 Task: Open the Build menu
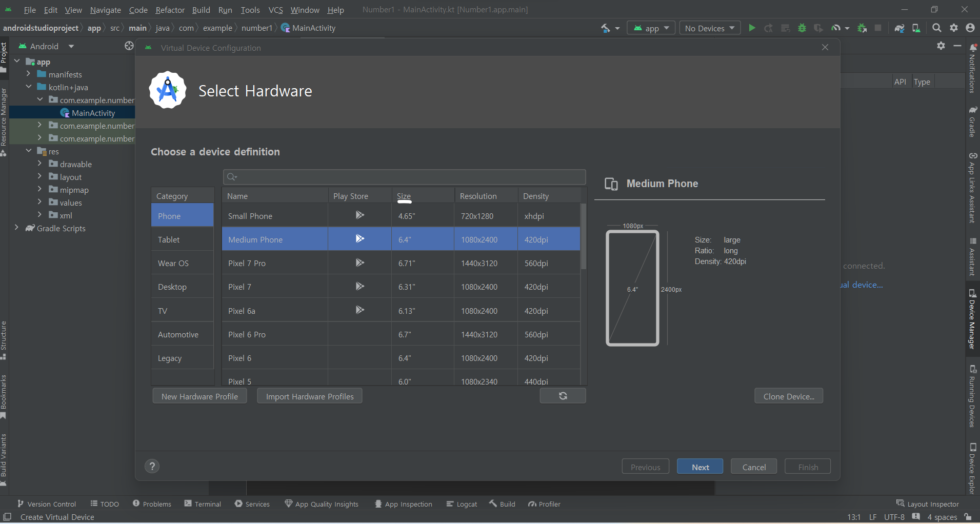click(x=201, y=10)
